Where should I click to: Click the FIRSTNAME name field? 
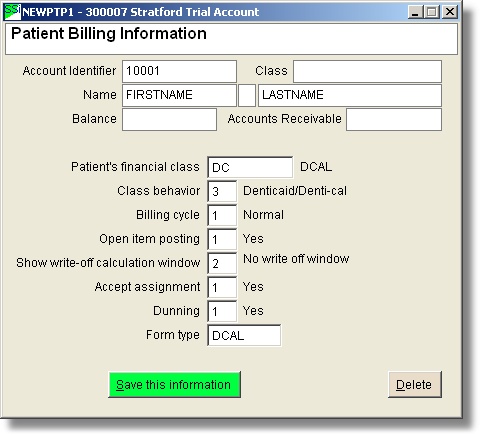coord(179,95)
